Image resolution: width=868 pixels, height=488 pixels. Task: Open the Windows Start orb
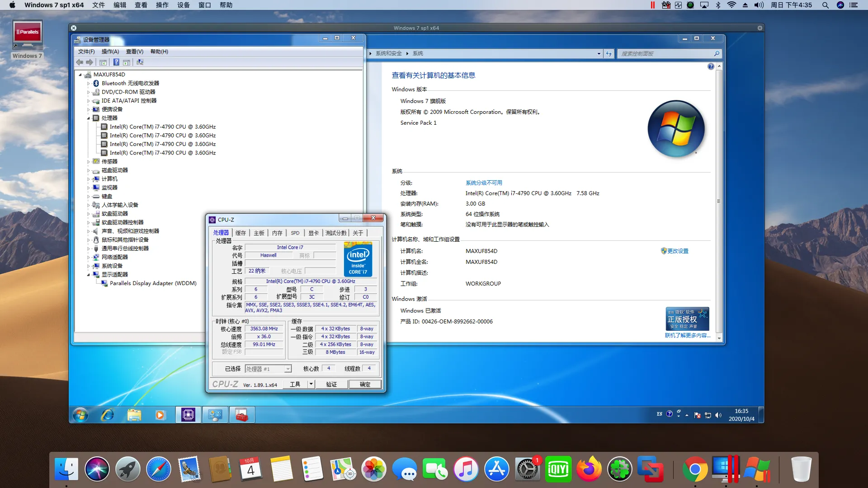click(x=80, y=415)
